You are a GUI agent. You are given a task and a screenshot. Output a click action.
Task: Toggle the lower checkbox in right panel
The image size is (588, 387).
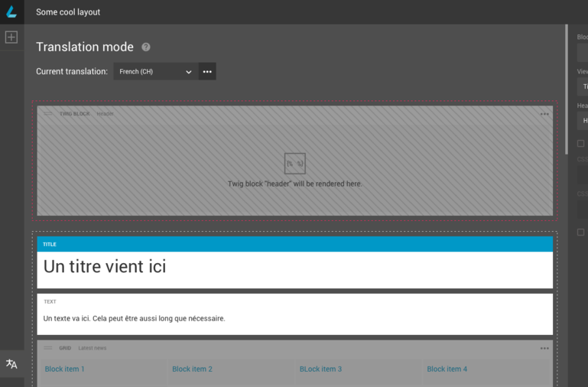click(x=581, y=232)
